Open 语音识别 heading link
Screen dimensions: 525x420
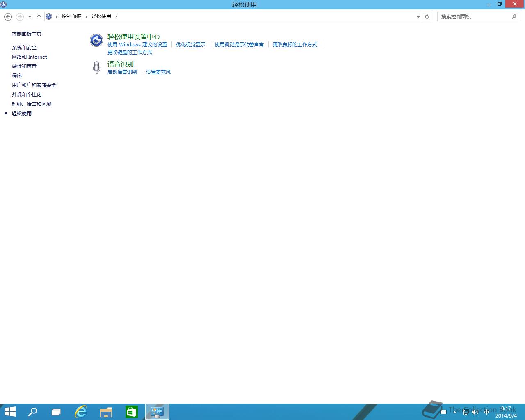coord(121,64)
